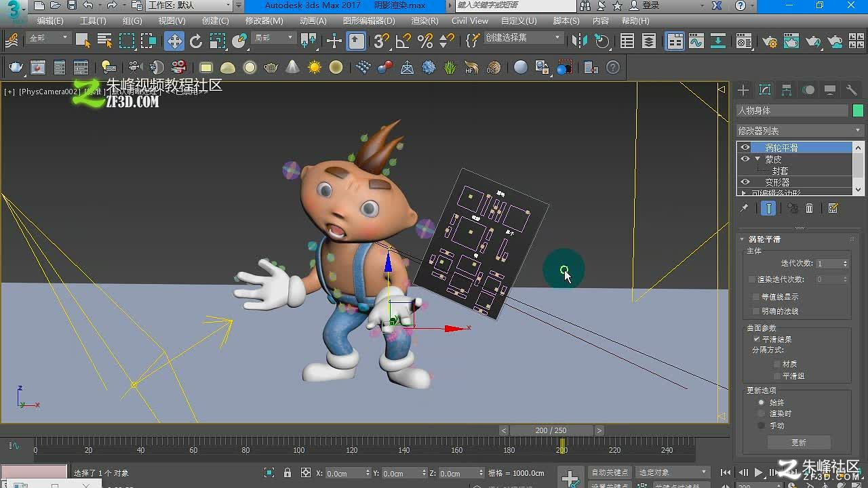Toggle Window/Crossing selection mode

point(149,41)
